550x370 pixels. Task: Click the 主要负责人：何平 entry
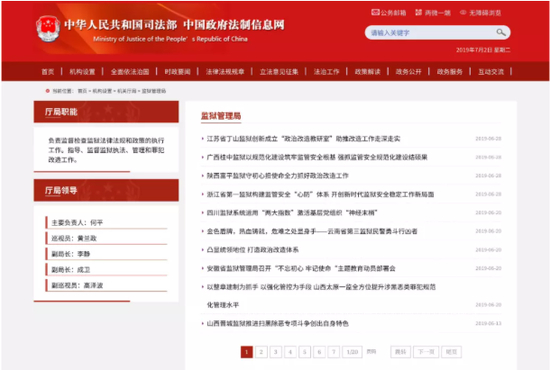click(x=107, y=222)
